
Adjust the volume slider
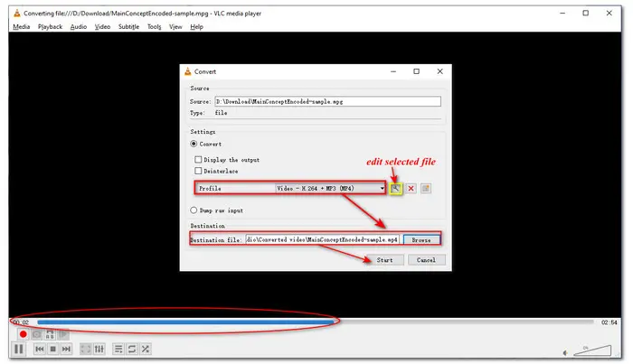(592, 350)
